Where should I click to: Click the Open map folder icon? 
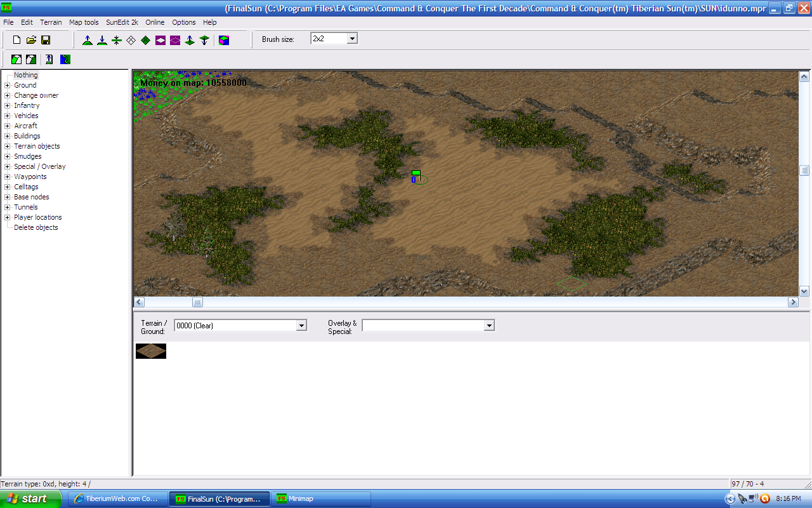tap(31, 40)
